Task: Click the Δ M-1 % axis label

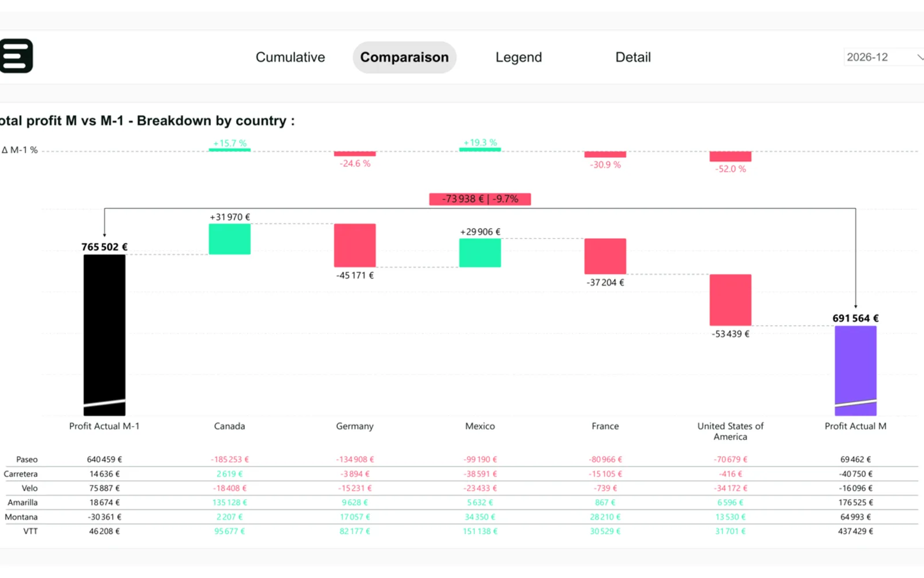Action: (x=20, y=150)
